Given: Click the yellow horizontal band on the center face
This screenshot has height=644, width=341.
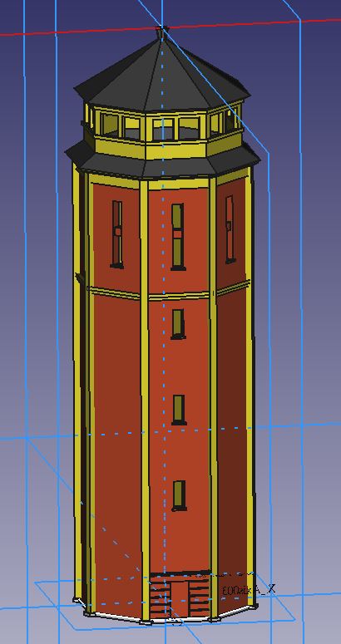Looking at the screenshot, I should (x=179, y=296).
